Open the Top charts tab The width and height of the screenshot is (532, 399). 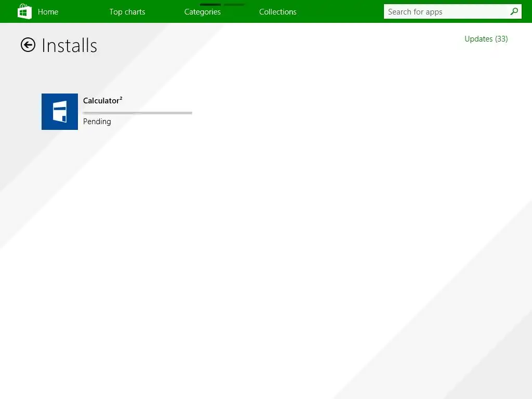point(127,12)
